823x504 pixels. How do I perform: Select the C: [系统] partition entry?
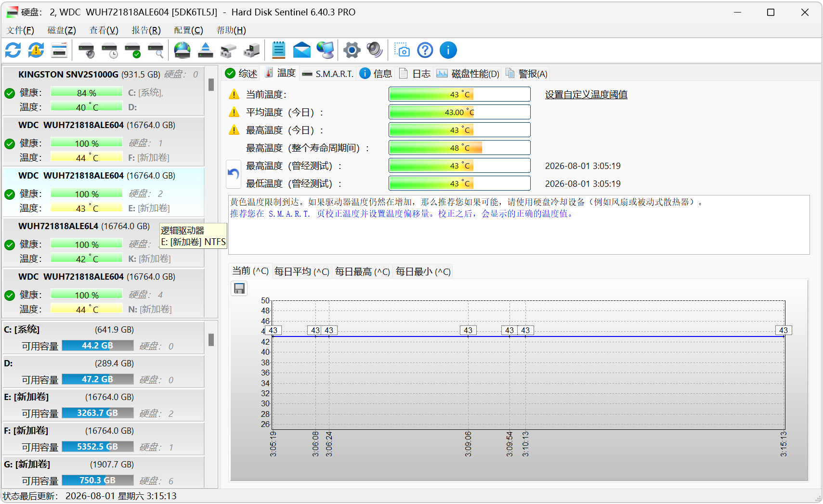coord(104,338)
